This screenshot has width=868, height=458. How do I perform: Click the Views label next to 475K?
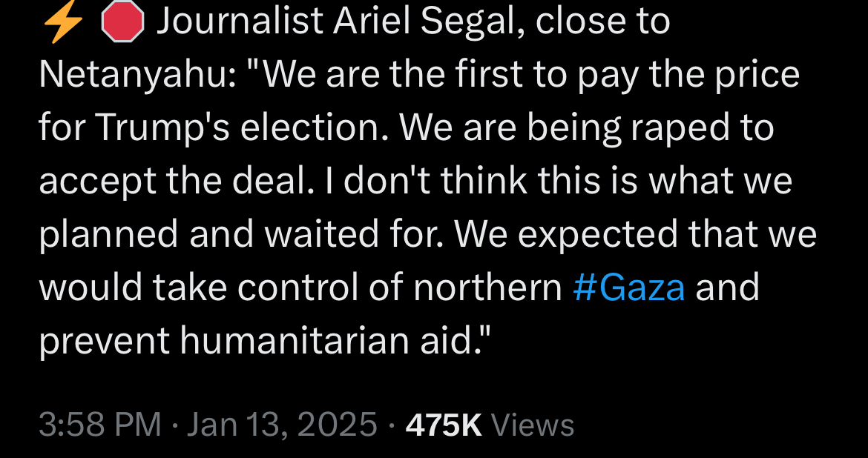tap(533, 425)
